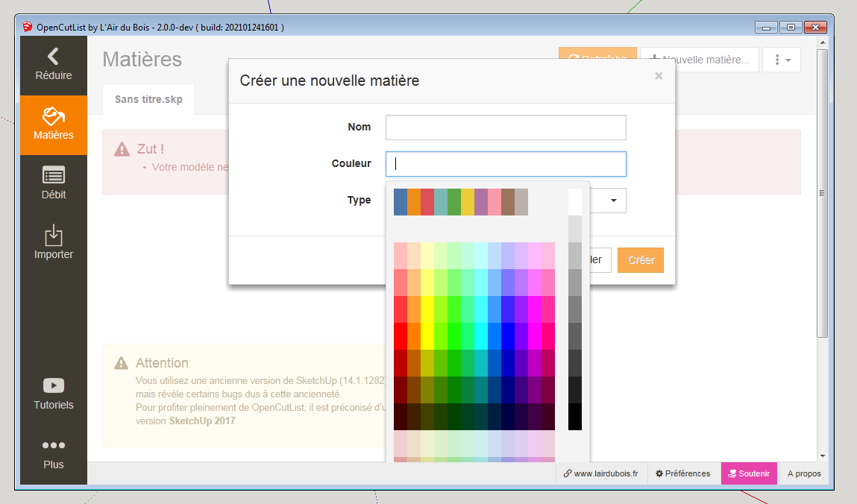857x504 pixels.
Task: Pick white at top of grayscale column
Action: pos(575,202)
